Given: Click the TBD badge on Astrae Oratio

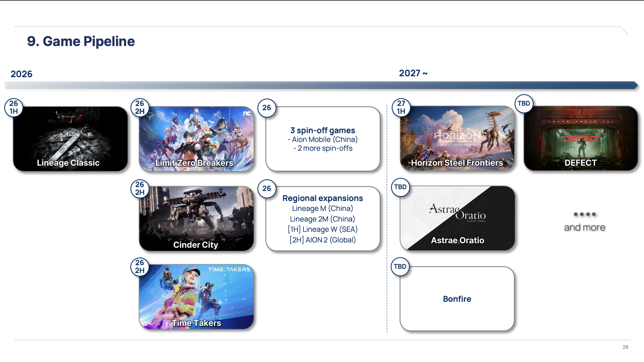Looking at the screenshot, I should pos(400,187).
